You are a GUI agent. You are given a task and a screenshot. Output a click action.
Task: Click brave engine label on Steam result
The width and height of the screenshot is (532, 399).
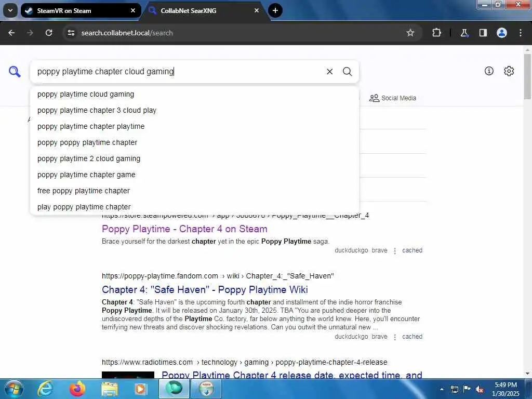point(379,250)
